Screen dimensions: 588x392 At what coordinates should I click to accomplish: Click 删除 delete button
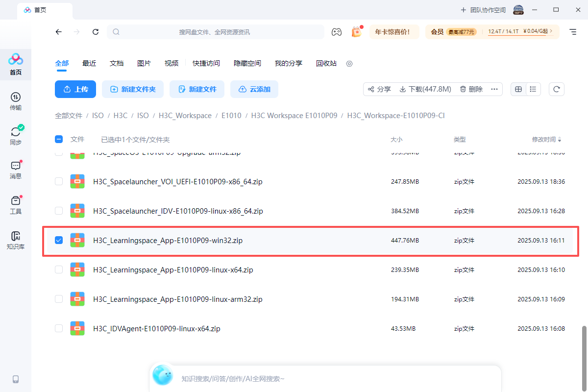point(471,89)
